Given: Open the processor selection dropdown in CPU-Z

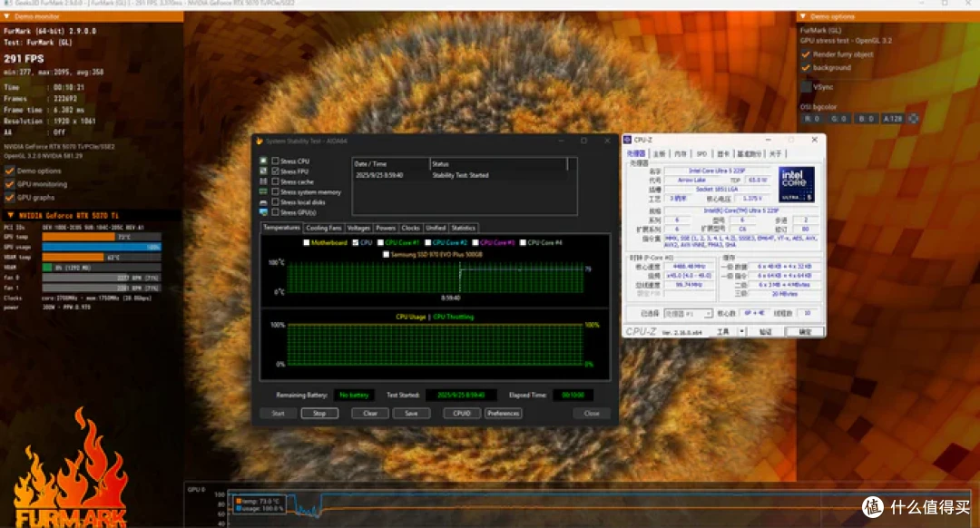Looking at the screenshot, I should tap(688, 313).
